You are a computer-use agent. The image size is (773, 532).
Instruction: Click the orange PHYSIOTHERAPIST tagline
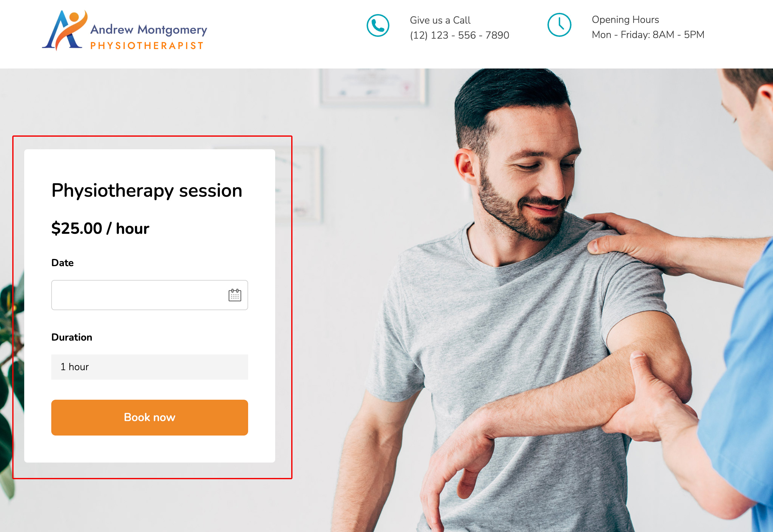tap(147, 46)
